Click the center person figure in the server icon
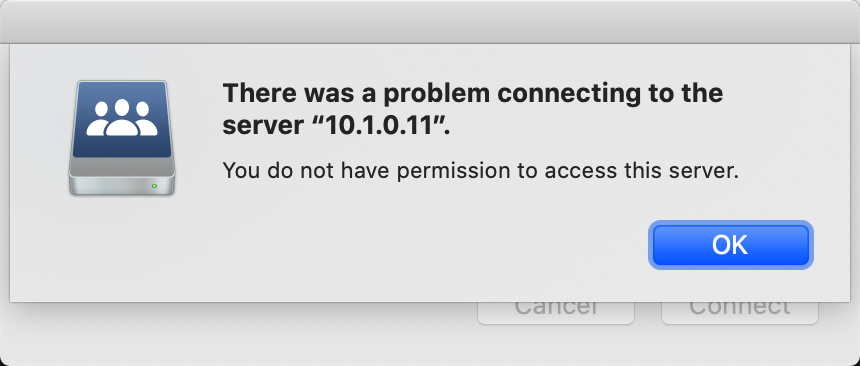 coord(122,117)
